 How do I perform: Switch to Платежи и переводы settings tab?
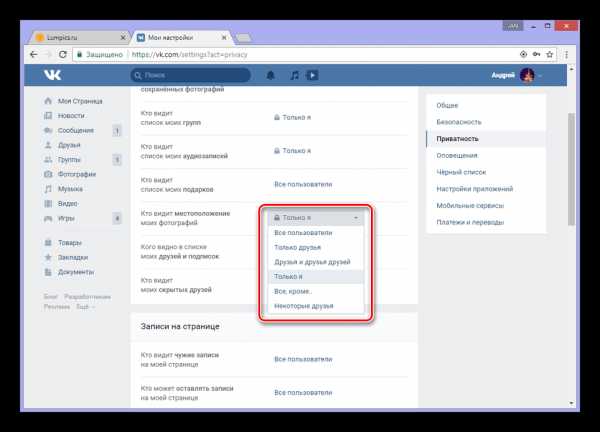pyautogui.click(x=486, y=222)
